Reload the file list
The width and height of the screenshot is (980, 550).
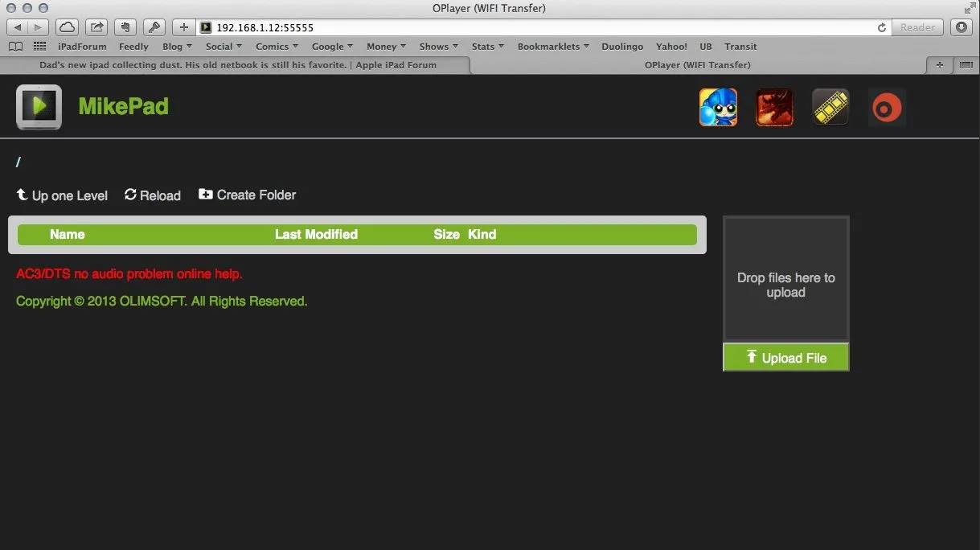153,195
